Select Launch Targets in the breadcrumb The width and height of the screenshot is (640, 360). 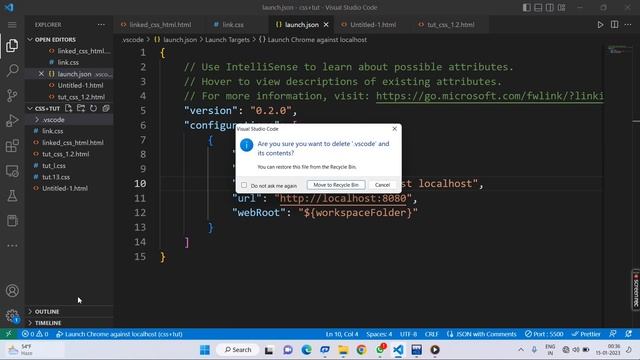pyautogui.click(x=227, y=40)
